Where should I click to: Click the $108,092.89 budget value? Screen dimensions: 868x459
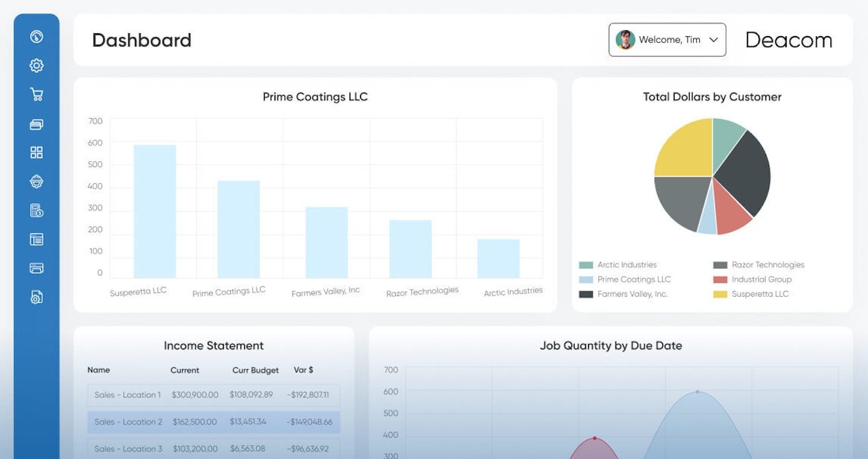tap(251, 395)
